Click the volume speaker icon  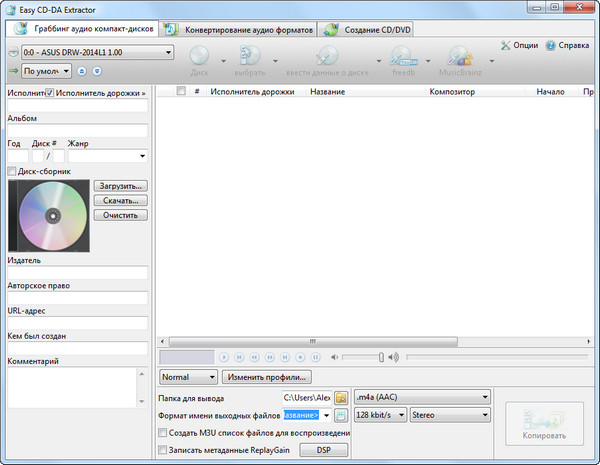(393, 357)
